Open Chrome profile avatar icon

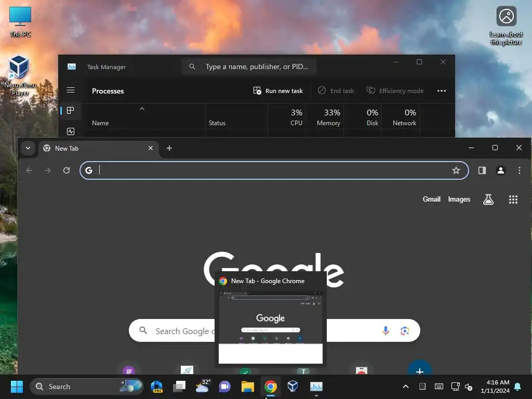[500, 170]
